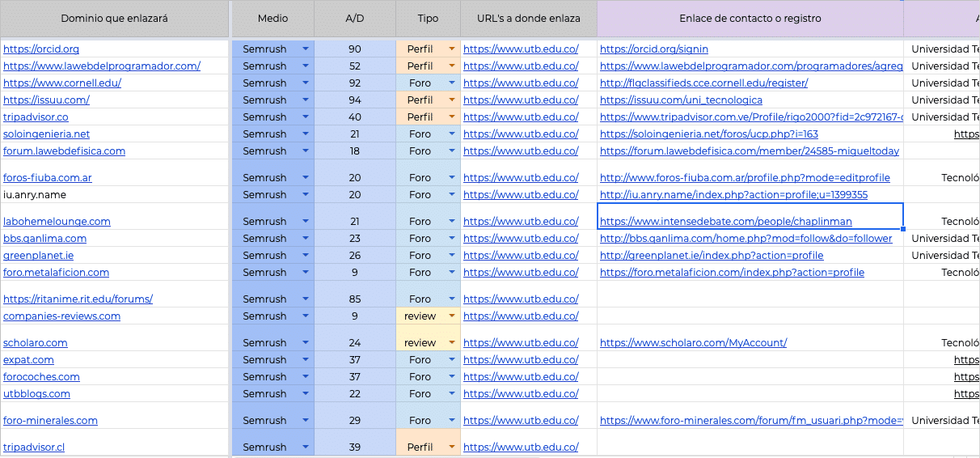The image size is (980, 458).
Task: Click the Tipo column header
Action: click(428, 18)
